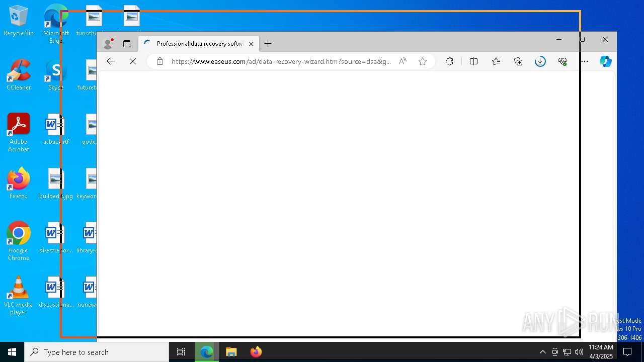
Task: Toggle Edge split screen
Action: tap(473, 61)
